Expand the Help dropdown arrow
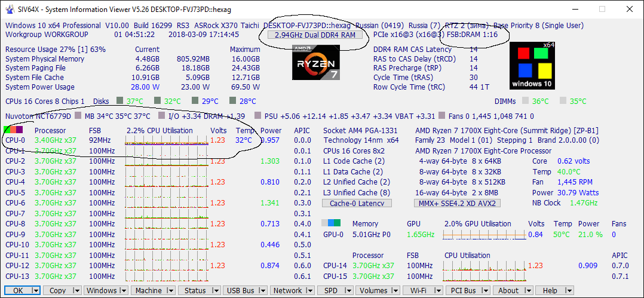This screenshot has height=298, width=644. click(570, 291)
